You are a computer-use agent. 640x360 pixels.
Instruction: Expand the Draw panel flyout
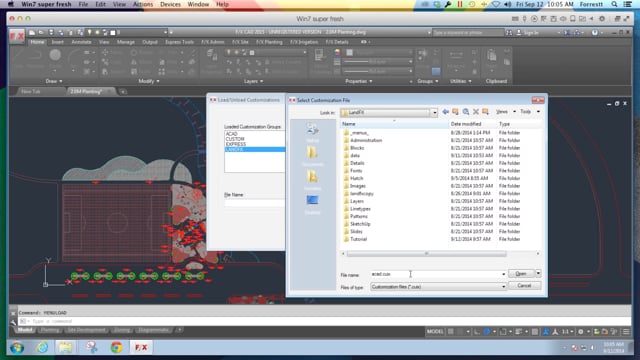pyautogui.click(x=54, y=81)
